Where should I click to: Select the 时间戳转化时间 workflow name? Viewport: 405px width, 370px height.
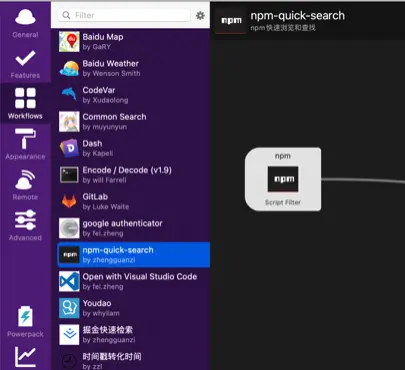112,357
